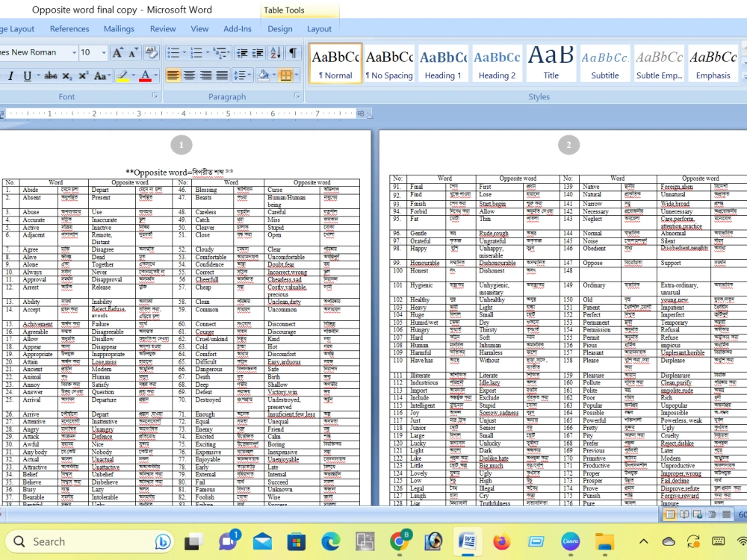Open Google Chrome from the taskbar
This screenshot has height=560, width=747.
point(399,541)
